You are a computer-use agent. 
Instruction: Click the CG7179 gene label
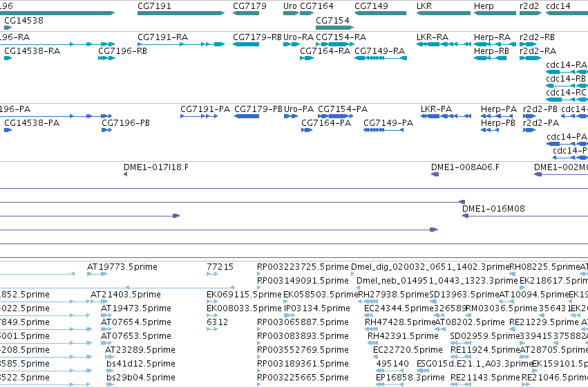tap(249, 6)
